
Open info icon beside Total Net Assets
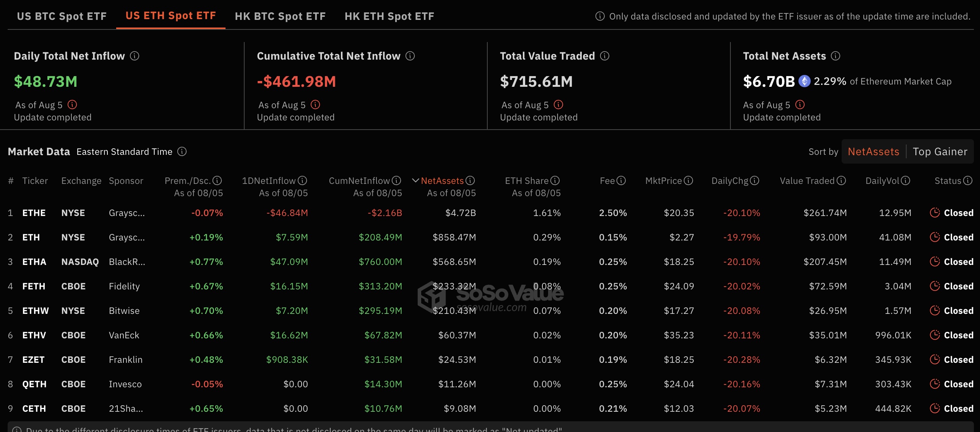point(836,56)
